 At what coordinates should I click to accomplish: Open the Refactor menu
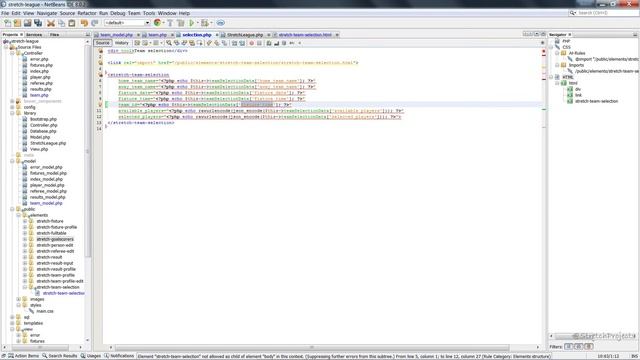[x=87, y=13]
